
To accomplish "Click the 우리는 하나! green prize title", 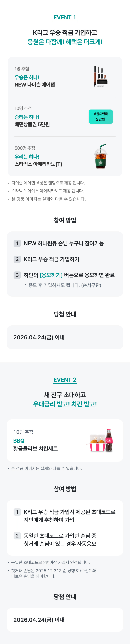I will point(27,157).
